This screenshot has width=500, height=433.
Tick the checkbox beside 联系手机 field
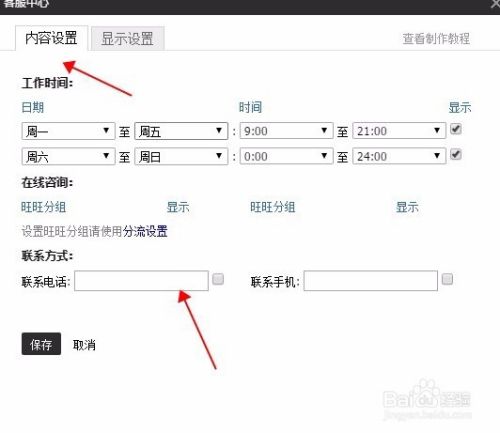click(x=447, y=279)
